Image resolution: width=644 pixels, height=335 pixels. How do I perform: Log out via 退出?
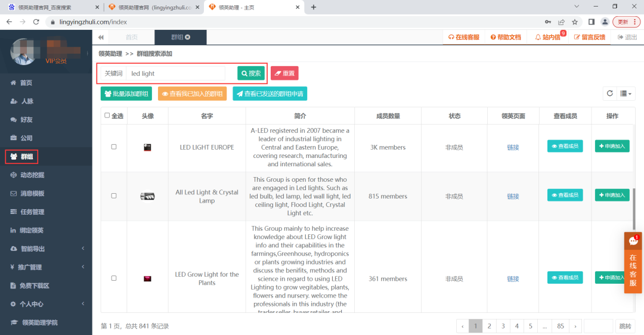coord(627,37)
